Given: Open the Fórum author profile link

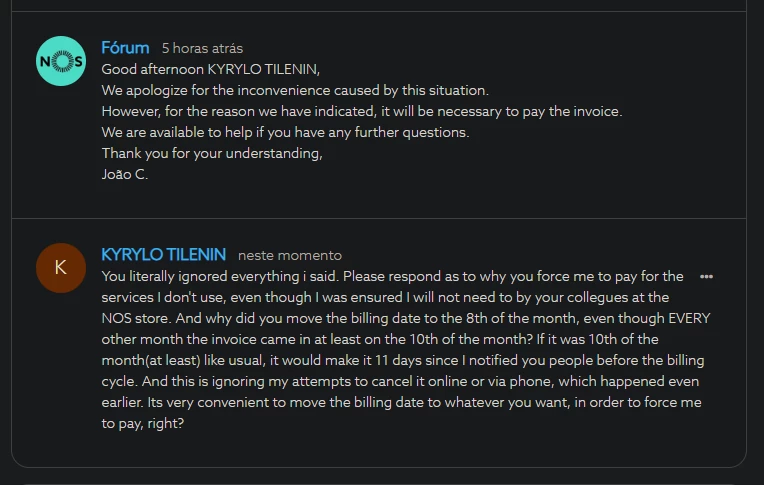Looking at the screenshot, I should (125, 48).
